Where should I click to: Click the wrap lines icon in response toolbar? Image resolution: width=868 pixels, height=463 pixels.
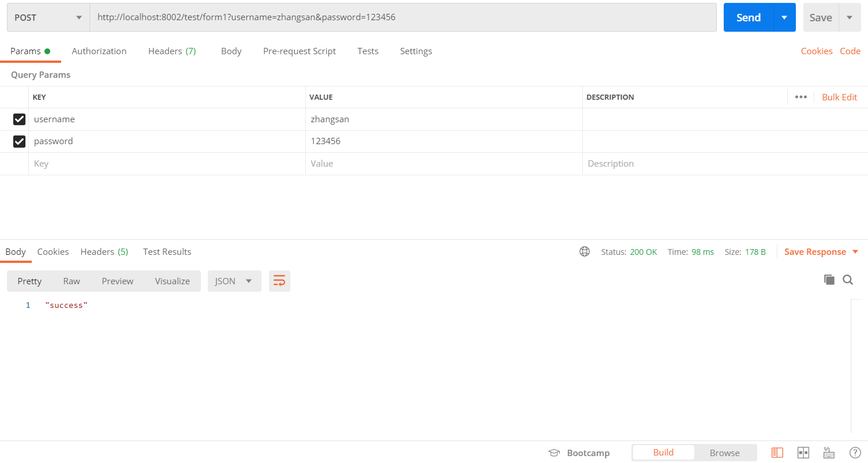pyautogui.click(x=279, y=281)
